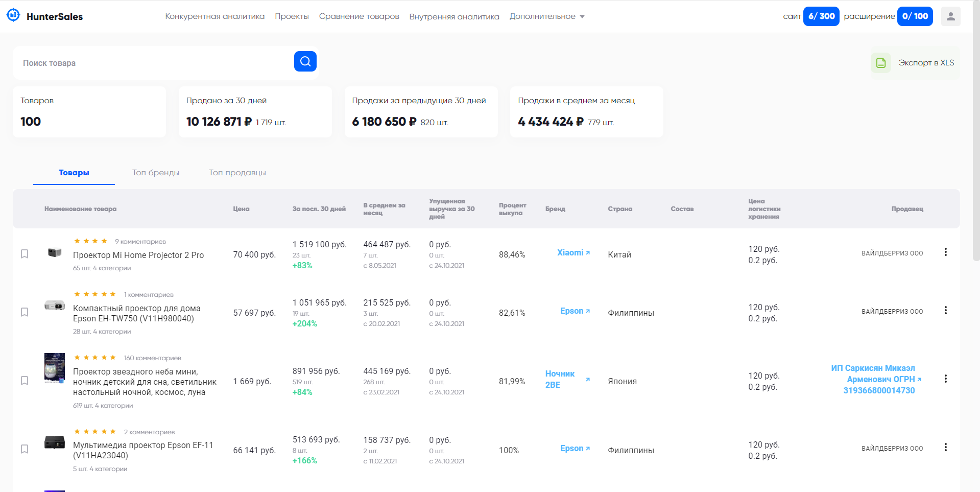Open product title Мультимедиа проектор Epson EF-11
This screenshot has height=492, width=980.
143,450
